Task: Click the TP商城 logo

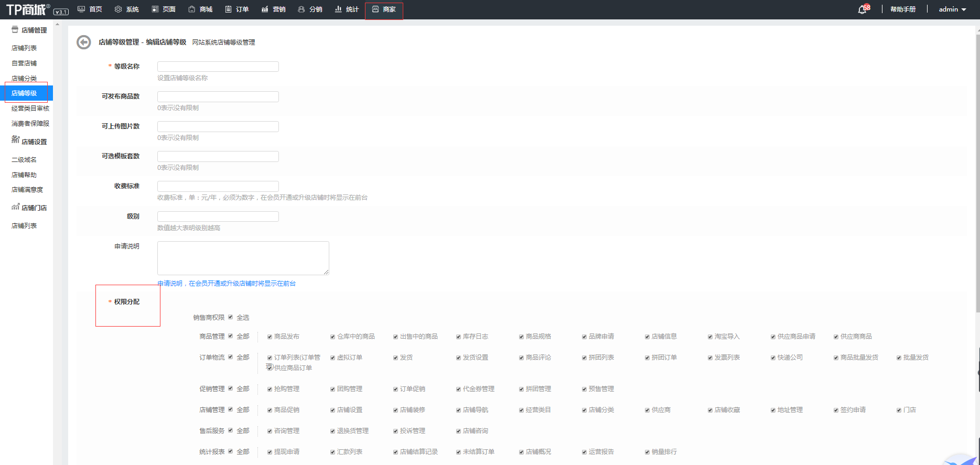Action: [x=28, y=9]
